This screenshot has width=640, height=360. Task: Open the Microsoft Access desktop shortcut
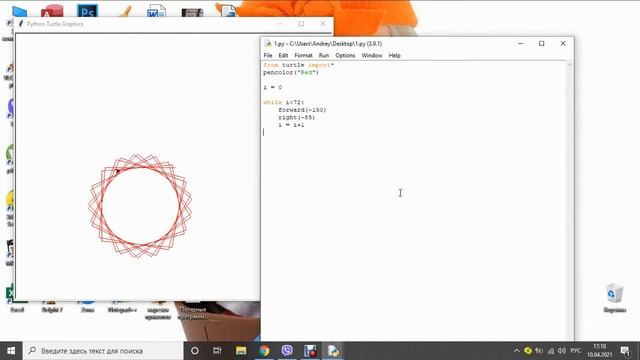[52, 11]
